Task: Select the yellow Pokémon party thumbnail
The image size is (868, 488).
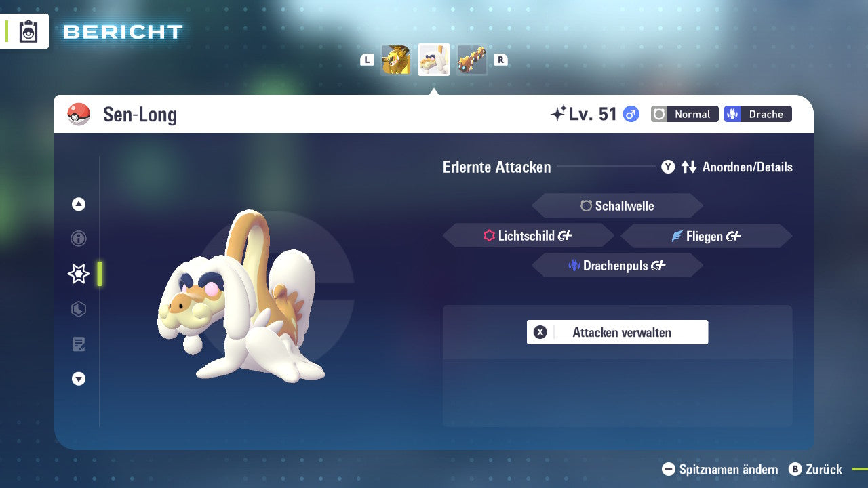Action: click(x=396, y=60)
